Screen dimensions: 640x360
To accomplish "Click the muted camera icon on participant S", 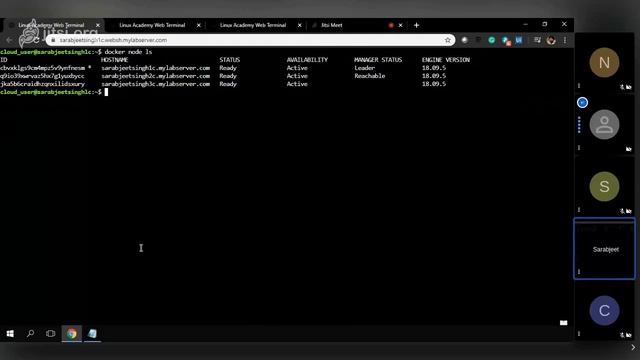I will (629, 211).
